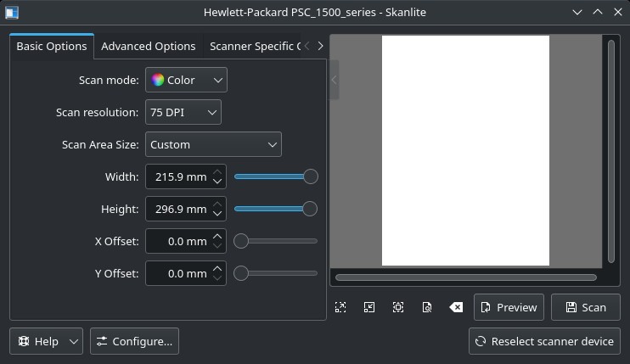Switch to the Basic Options tab
Image resolution: width=630 pixels, height=364 pixels.
[x=52, y=46]
